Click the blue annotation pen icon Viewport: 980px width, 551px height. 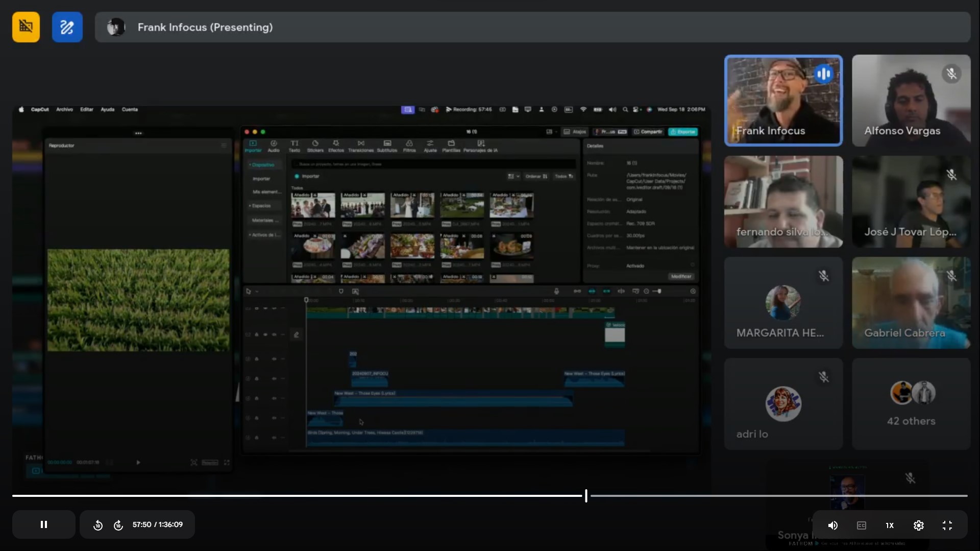click(67, 27)
